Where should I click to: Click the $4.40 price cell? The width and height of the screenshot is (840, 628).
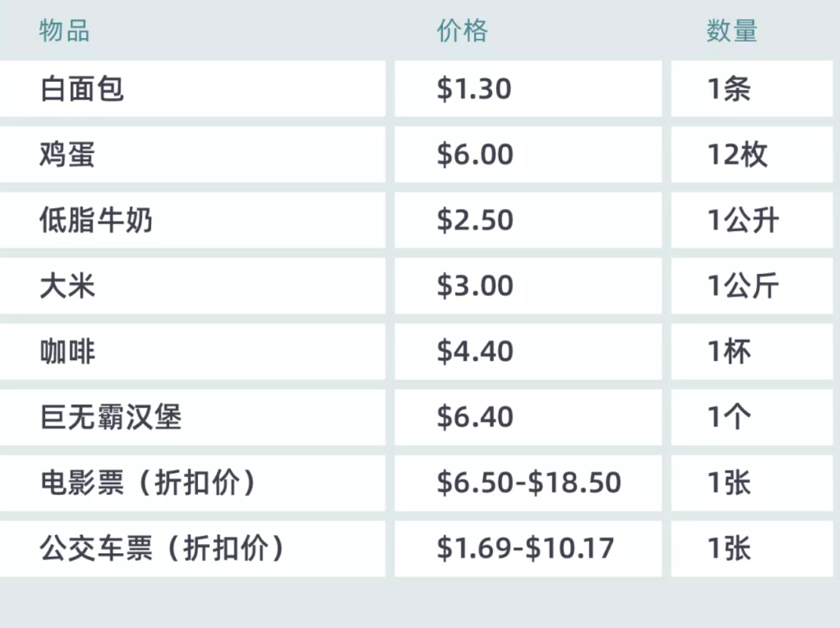(475, 351)
